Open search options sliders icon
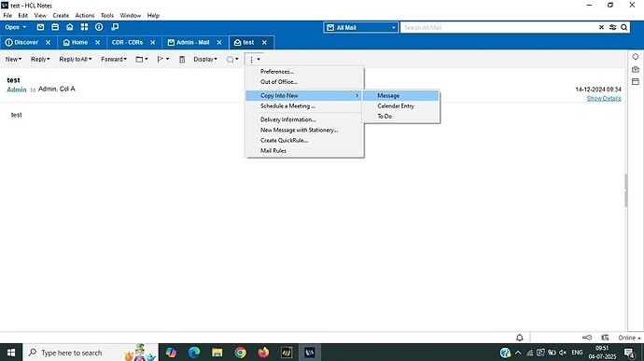 pos(613,27)
